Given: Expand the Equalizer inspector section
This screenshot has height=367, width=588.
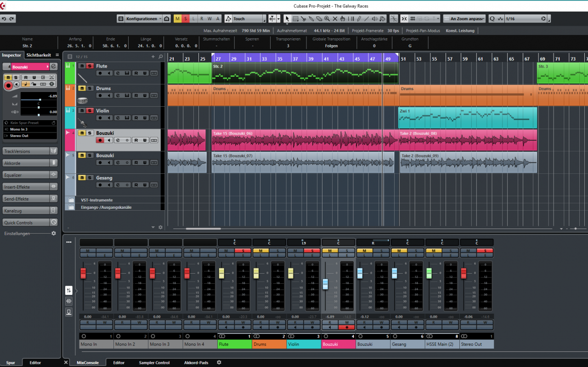Looking at the screenshot, I should tap(30, 175).
